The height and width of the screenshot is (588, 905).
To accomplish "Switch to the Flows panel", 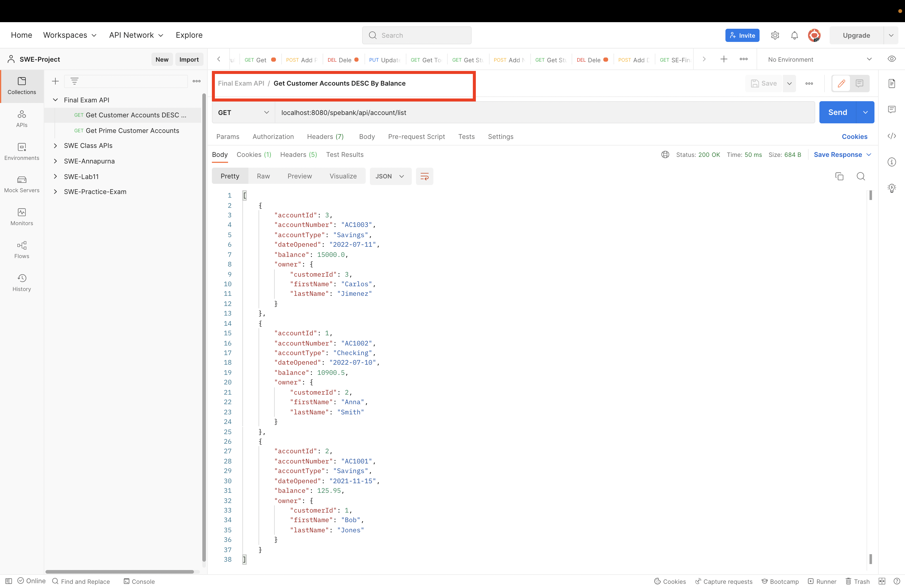I will click(x=21, y=250).
